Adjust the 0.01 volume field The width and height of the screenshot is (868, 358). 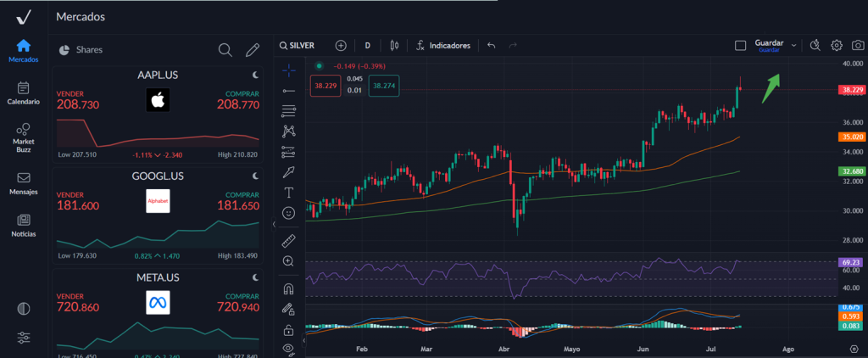(x=355, y=90)
